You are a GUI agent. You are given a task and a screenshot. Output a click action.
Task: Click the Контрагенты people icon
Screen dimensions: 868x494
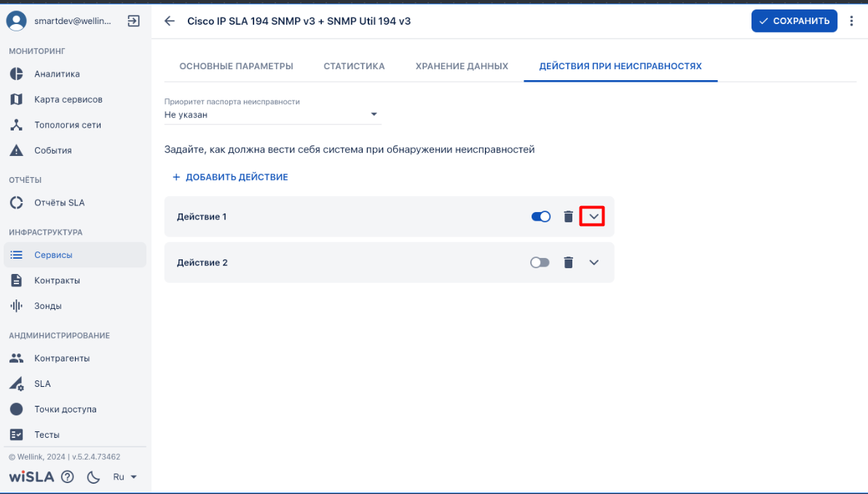pyautogui.click(x=17, y=358)
